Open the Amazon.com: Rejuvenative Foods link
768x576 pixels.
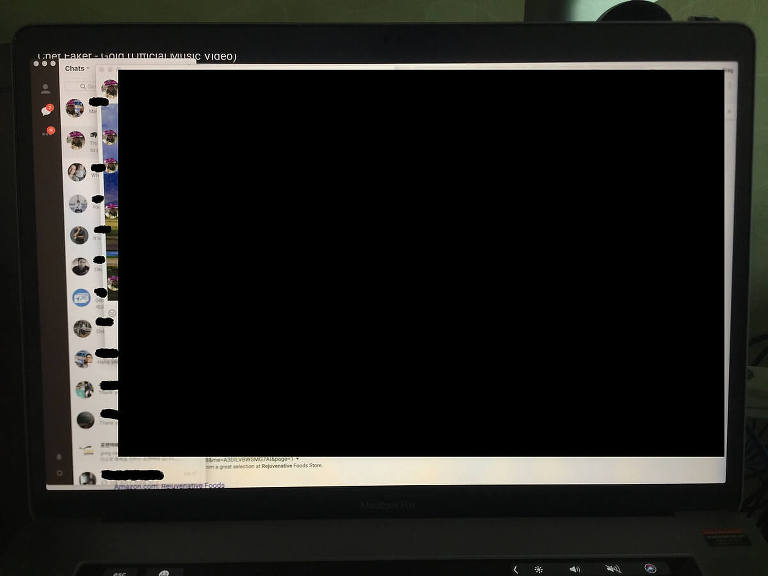coord(169,485)
